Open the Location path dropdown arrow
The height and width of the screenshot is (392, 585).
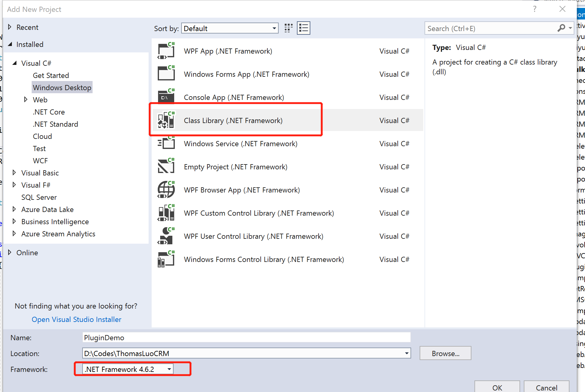pyautogui.click(x=407, y=353)
